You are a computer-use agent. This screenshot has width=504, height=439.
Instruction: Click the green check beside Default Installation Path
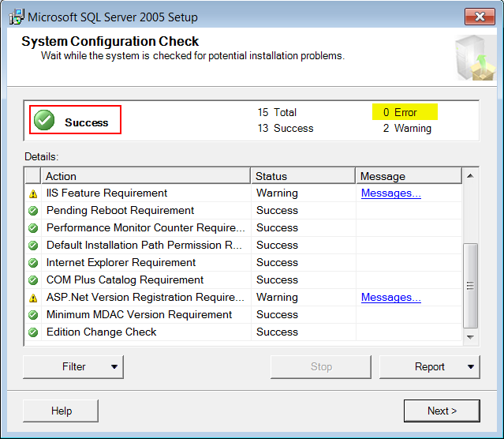33,246
